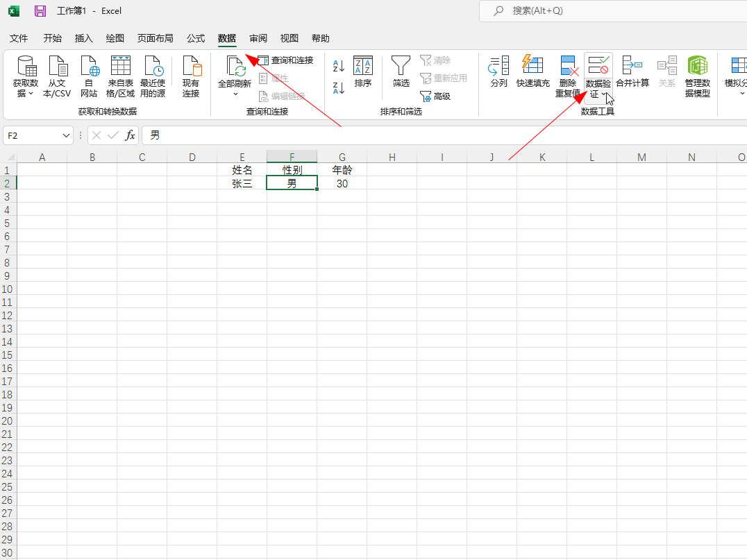Select column header A
This screenshot has width=747, height=560.
42,157
